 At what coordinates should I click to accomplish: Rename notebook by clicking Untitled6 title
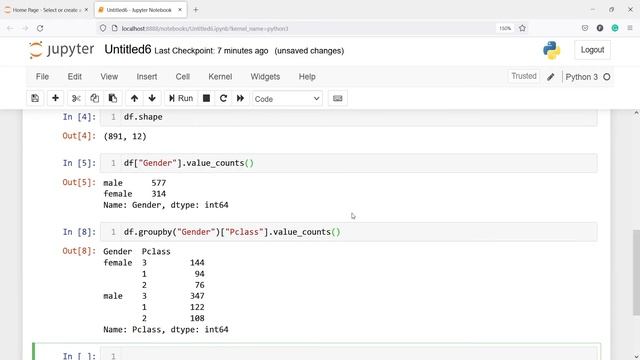click(x=128, y=50)
